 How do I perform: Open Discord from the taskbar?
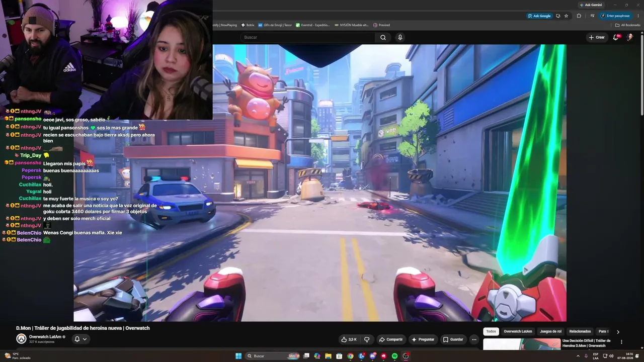[372, 356]
